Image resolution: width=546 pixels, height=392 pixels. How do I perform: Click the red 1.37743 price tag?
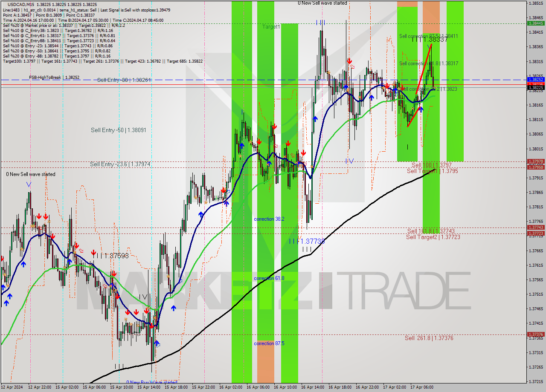pyautogui.click(x=536, y=228)
